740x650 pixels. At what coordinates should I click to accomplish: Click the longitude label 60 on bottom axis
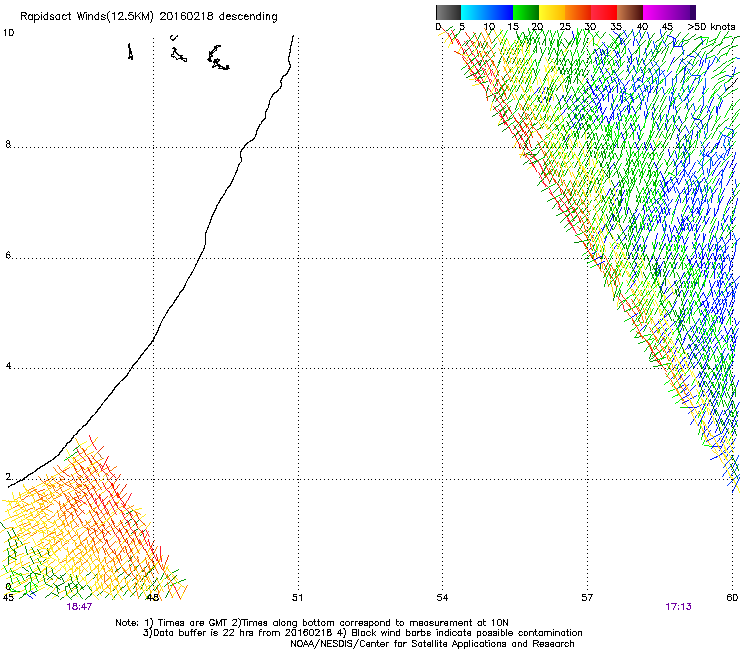tap(732, 598)
